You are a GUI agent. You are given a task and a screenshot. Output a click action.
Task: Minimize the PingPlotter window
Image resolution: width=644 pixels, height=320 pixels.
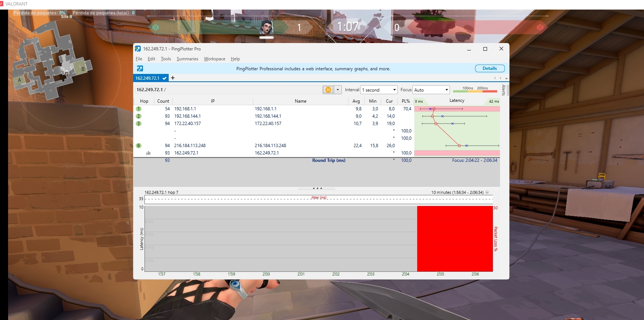[469, 49]
